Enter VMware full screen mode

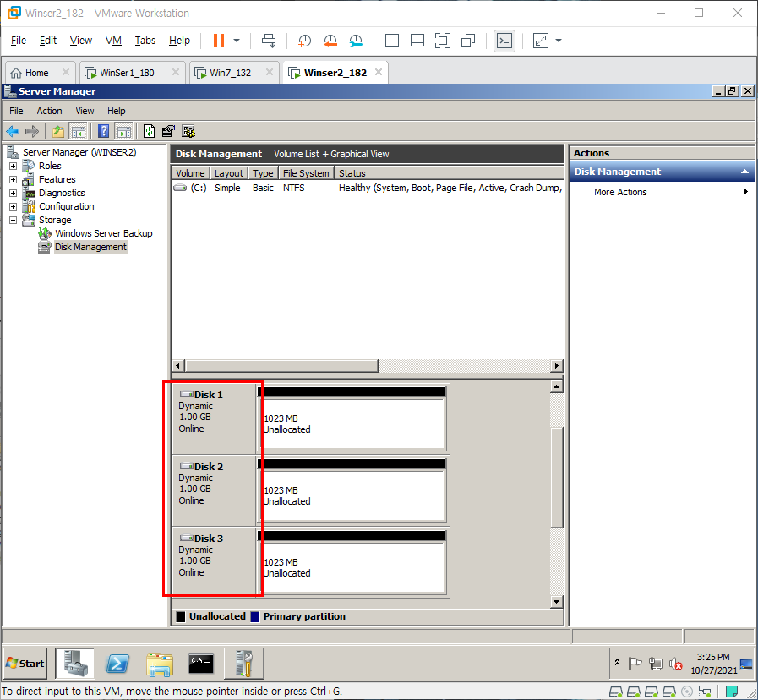[442, 41]
